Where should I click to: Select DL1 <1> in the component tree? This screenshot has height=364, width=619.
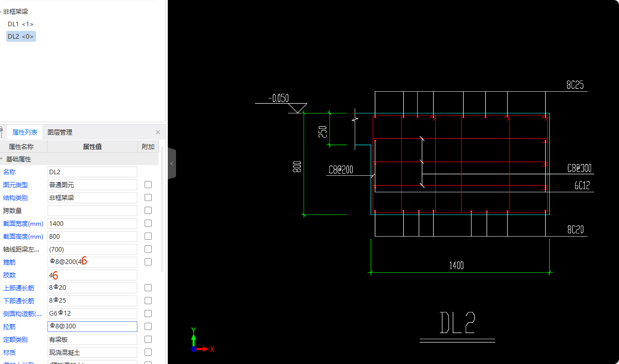(21, 24)
